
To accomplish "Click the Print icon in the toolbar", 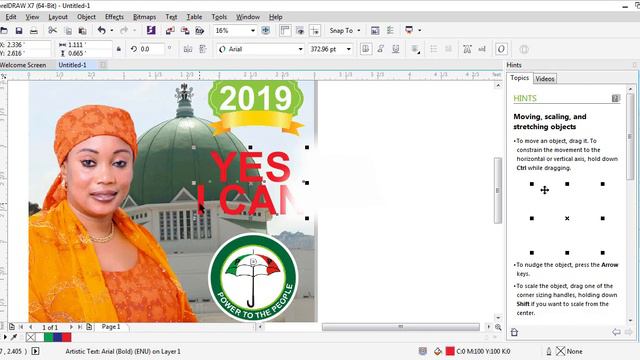I will (x=34, y=31).
